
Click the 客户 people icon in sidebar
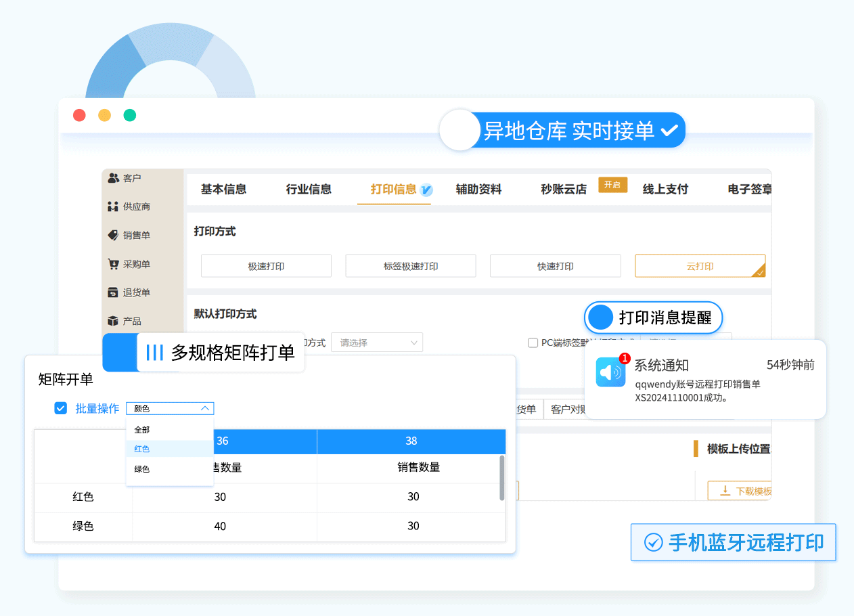click(x=113, y=178)
